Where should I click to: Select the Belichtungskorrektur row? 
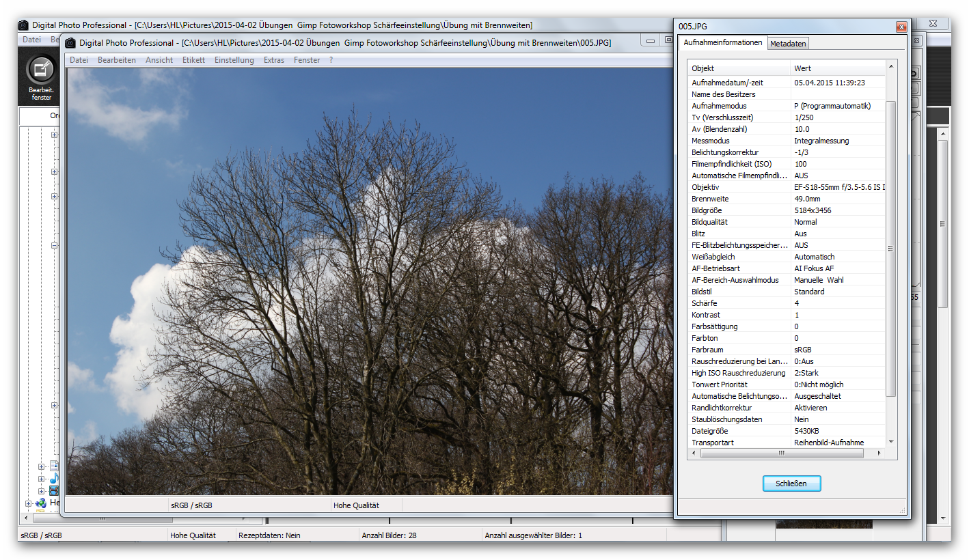click(787, 152)
